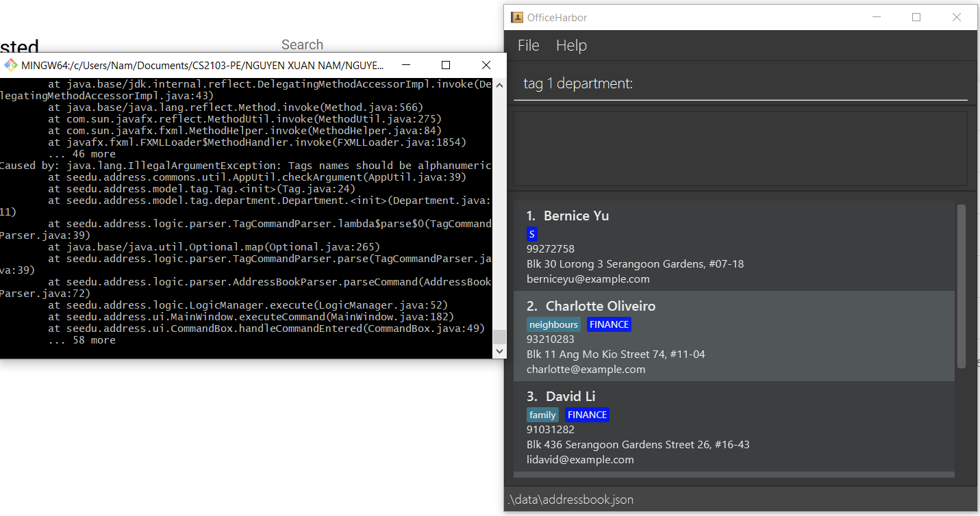
Task: Click the terminal vertical scrollbar thumb
Action: point(499,337)
